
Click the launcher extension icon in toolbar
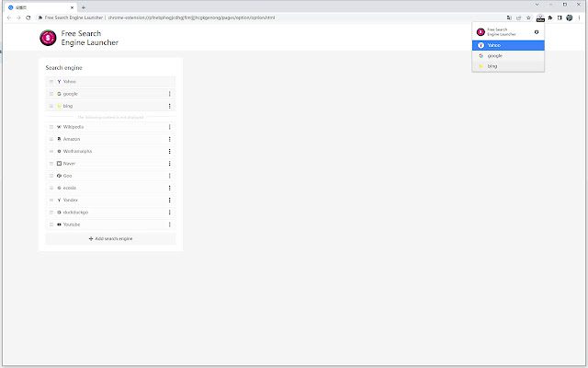click(540, 17)
